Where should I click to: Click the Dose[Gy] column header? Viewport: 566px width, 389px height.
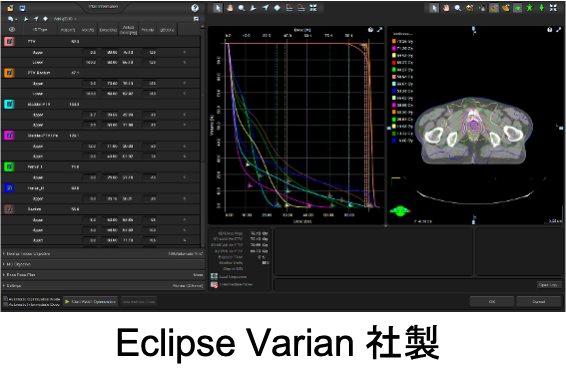pos(108,30)
